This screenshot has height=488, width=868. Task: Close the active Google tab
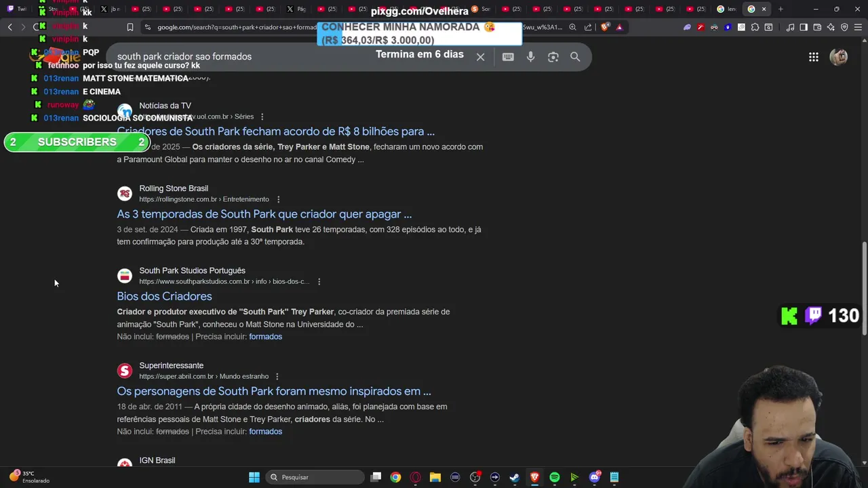(764, 9)
